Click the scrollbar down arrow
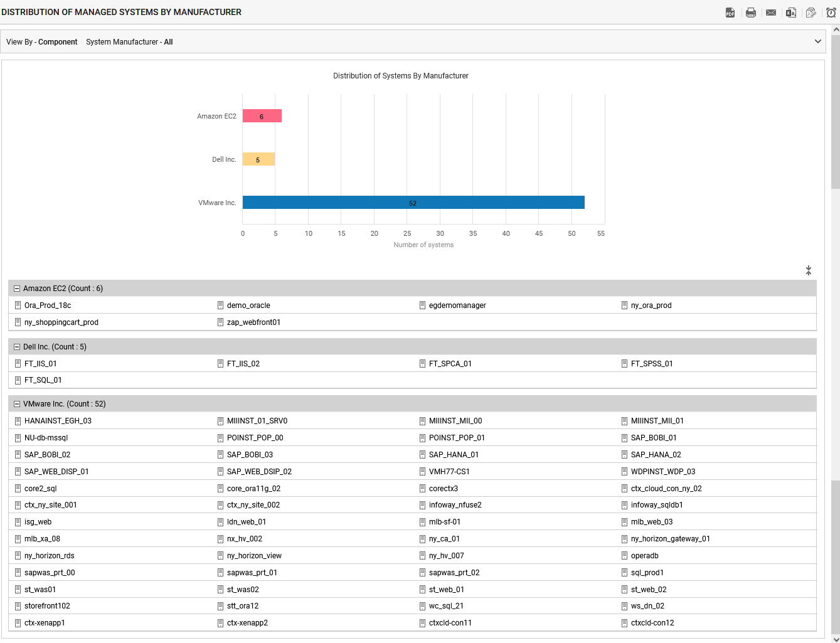840x643 pixels. point(836,639)
